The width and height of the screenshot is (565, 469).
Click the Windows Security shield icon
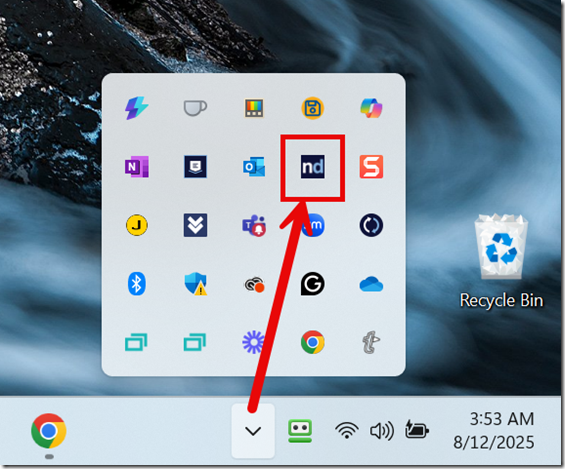pyautogui.click(x=196, y=284)
